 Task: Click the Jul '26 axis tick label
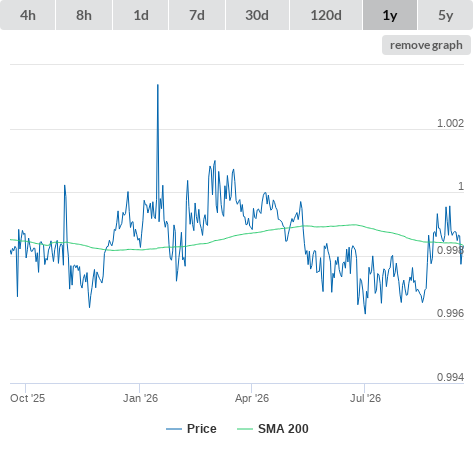(x=365, y=398)
